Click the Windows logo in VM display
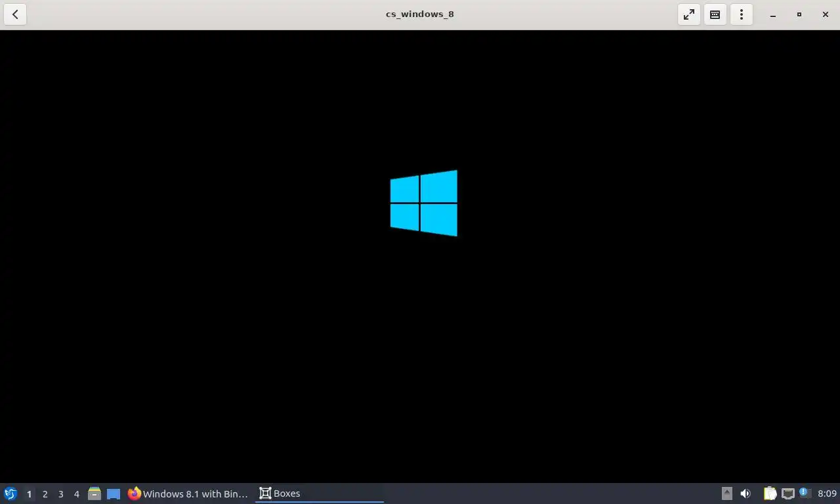 click(x=424, y=203)
